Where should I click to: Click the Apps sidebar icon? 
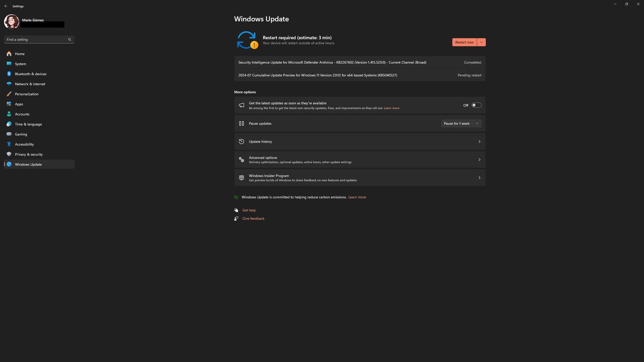9,104
